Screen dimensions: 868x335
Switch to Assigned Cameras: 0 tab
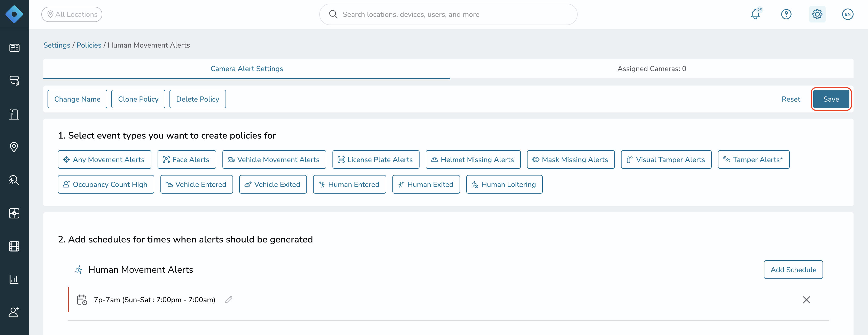(652, 69)
